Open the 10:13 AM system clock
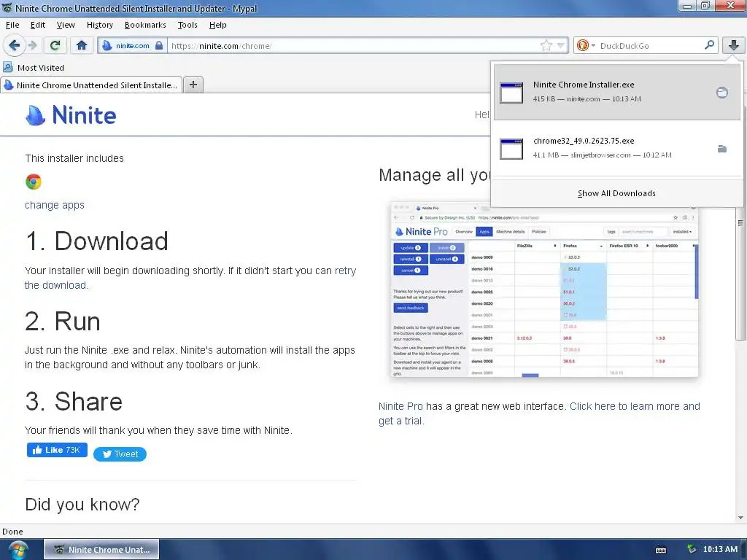 720,549
